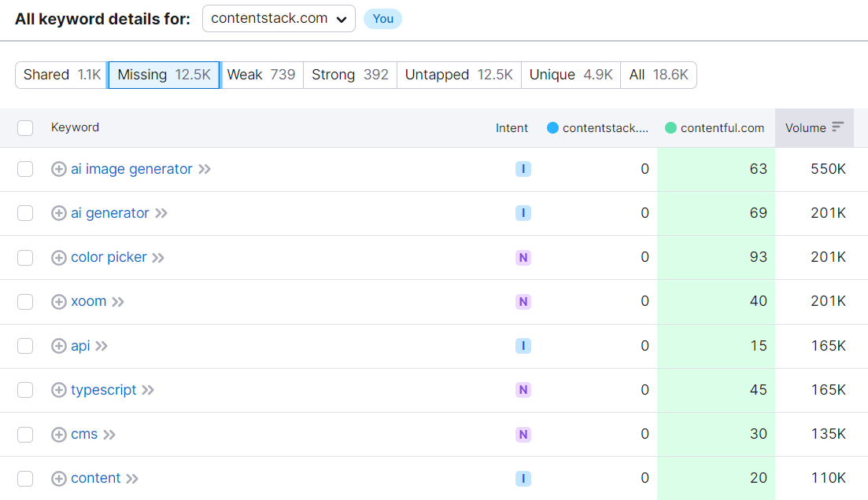This screenshot has width=868, height=500.
Task: Click the intent badge 'N' for cms
Action: pyautogui.click(x=523, y=434)
